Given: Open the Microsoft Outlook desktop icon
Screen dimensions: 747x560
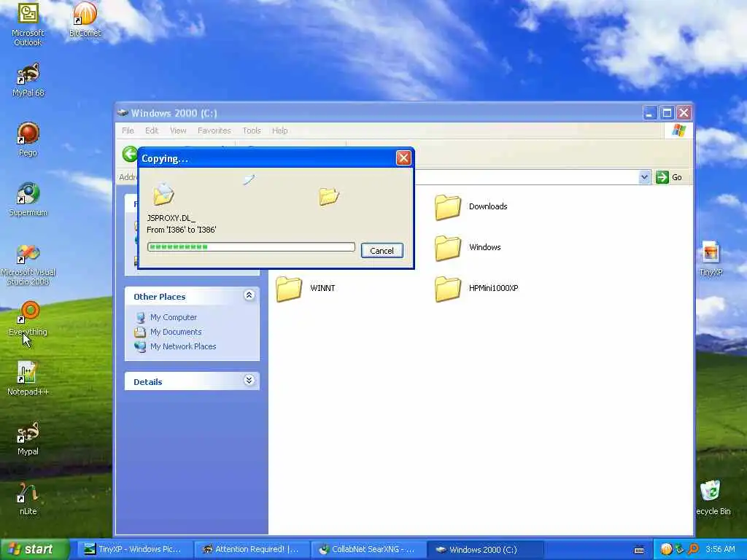Looking at the screenshot, I should pyautogui.click(x=28, y=24).
